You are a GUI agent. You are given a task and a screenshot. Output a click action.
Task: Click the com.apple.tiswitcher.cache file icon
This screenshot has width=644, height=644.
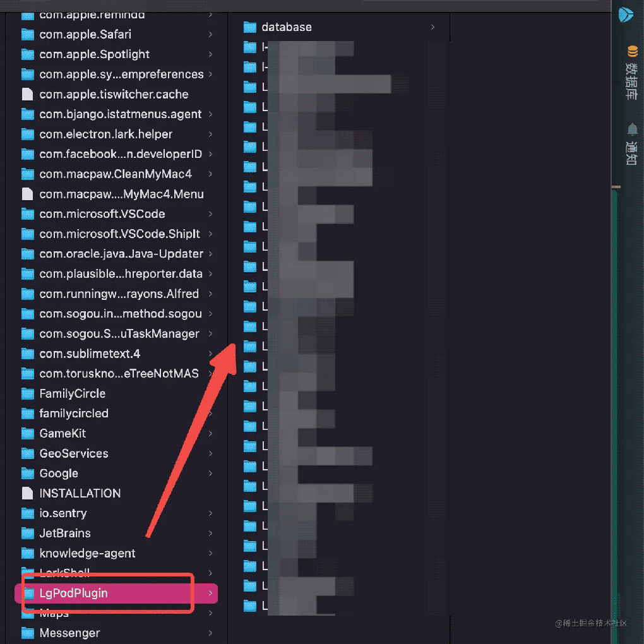(x=28, y=94)
